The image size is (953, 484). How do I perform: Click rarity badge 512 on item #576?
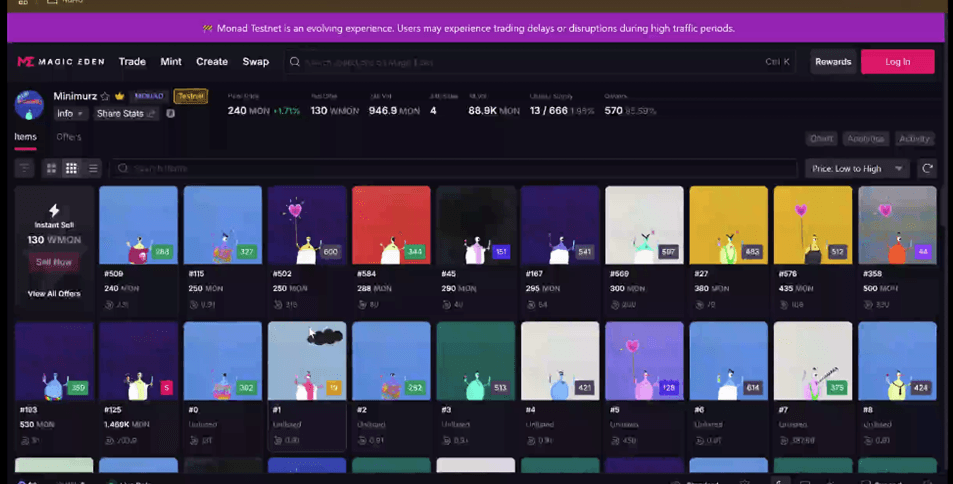837,252
